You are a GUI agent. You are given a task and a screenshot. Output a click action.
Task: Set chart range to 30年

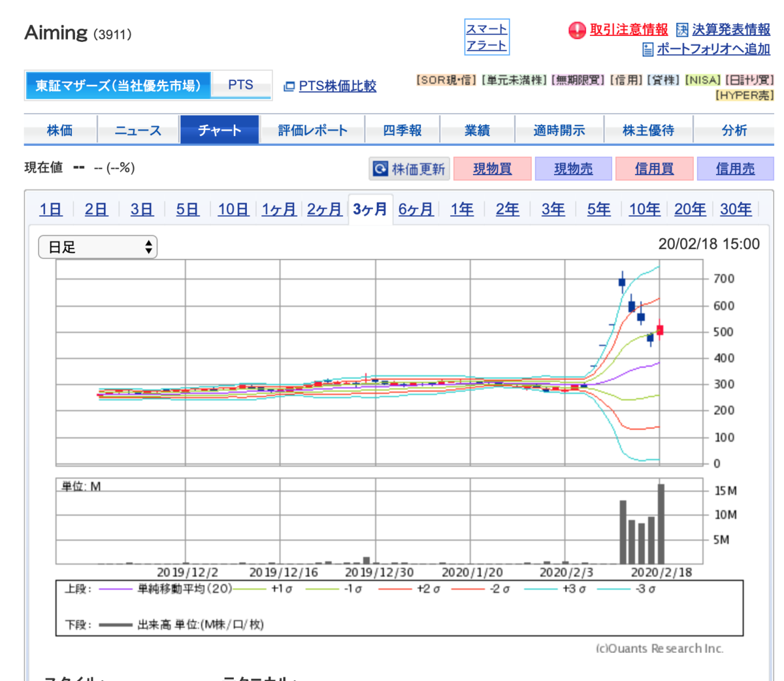pyautogui.click(x=736, y=209)
